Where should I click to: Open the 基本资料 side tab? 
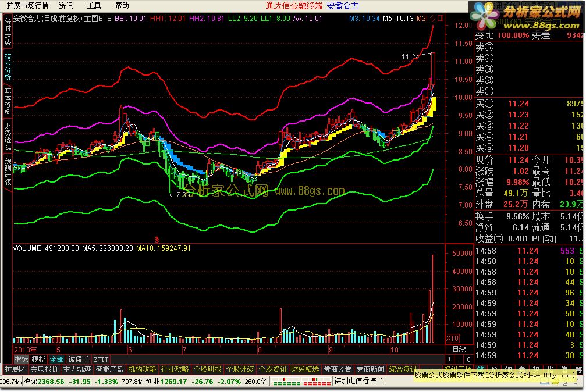click(x=8, y=101)
